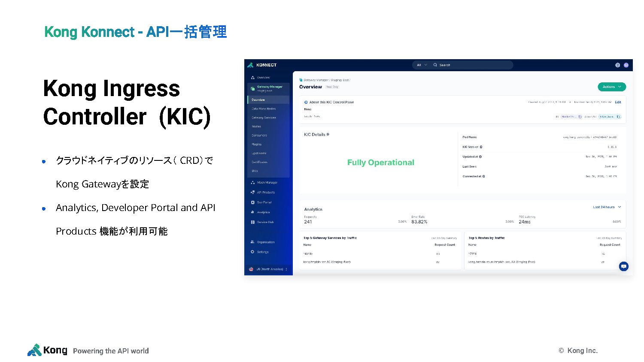Open Consumers in the submenu
644x362 pixels.
pyautogui.click(x=259, y=135)
